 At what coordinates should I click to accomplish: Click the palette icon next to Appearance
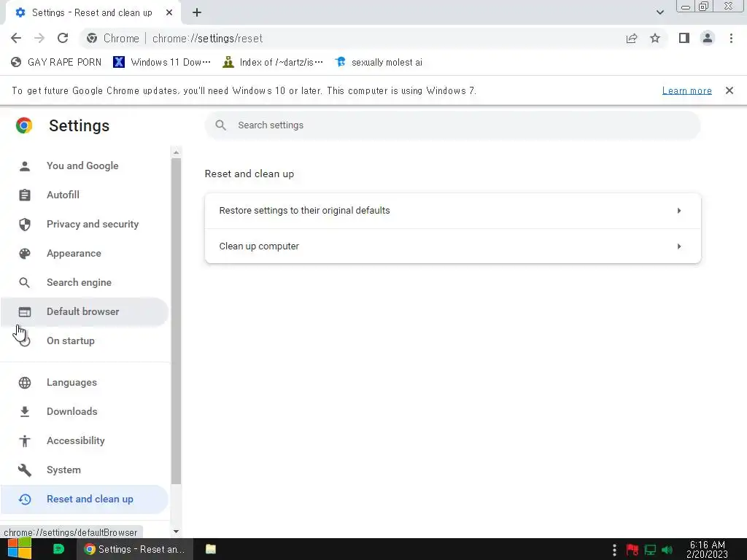coord(25,253)
